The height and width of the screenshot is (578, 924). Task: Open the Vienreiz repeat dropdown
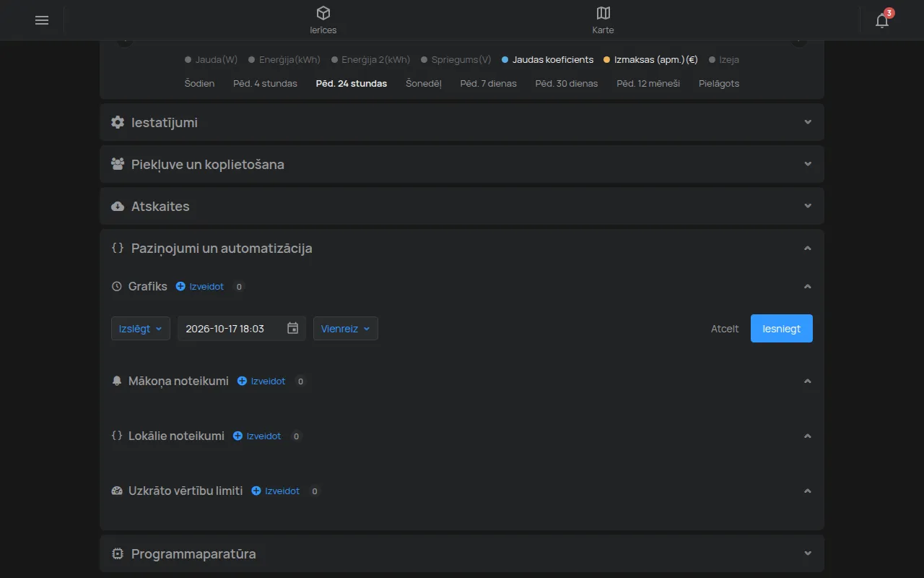click(346, 329)
